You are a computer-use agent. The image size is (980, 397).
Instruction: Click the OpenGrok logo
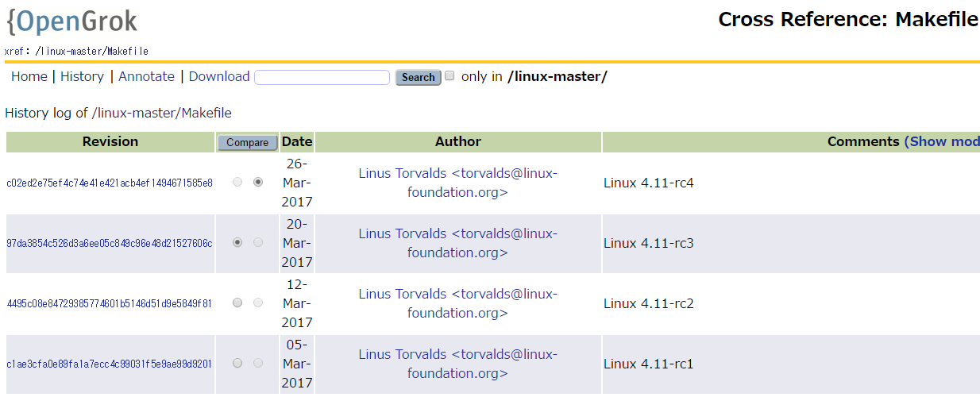tap(72, 21)
